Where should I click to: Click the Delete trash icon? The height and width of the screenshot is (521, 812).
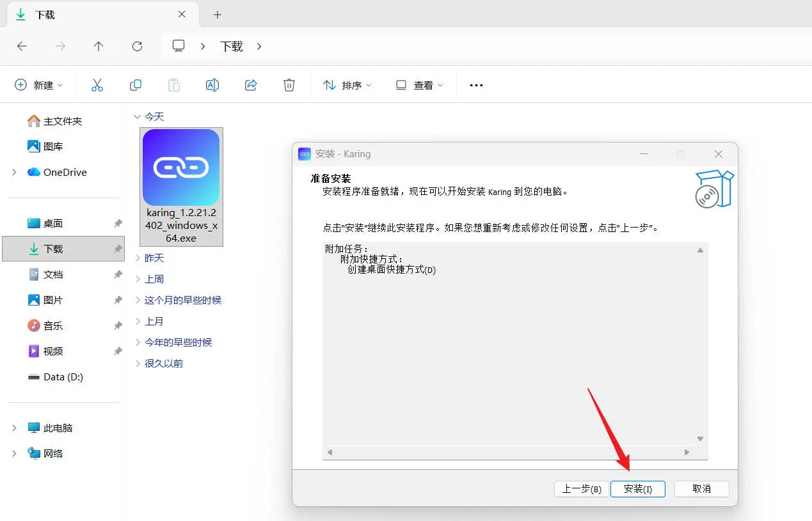pyautogui.click(x=289, y=85)
